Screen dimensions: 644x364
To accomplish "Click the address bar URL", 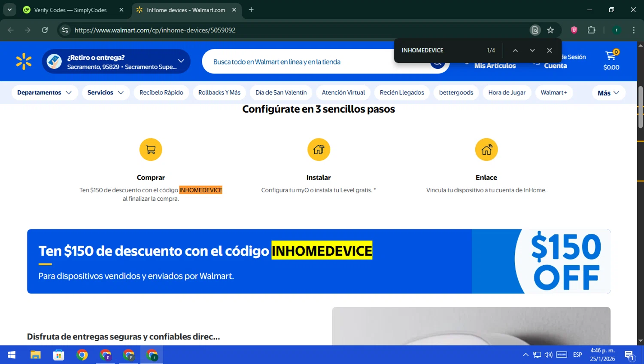I will pyautogui.click(x=155, y=30).
